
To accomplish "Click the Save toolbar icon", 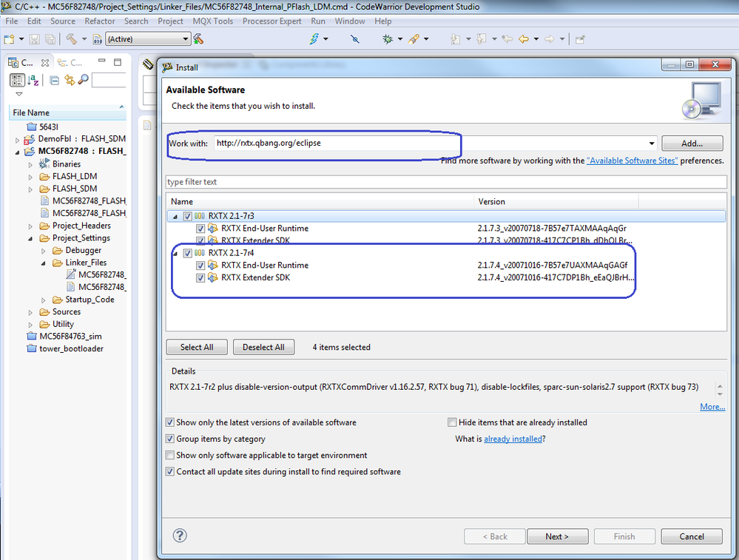I will [x=35, y=39].
